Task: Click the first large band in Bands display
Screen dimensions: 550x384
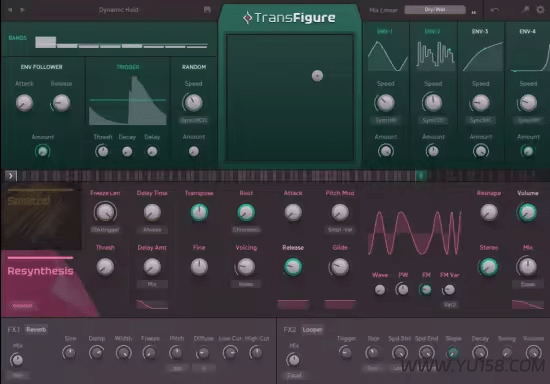Action: click(x=46, y=42)
